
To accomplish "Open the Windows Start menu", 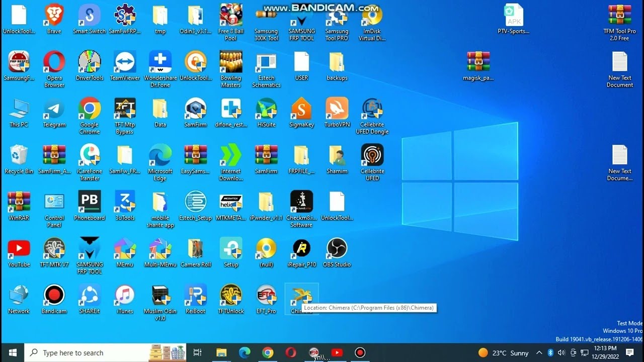I will click(12, 352).
